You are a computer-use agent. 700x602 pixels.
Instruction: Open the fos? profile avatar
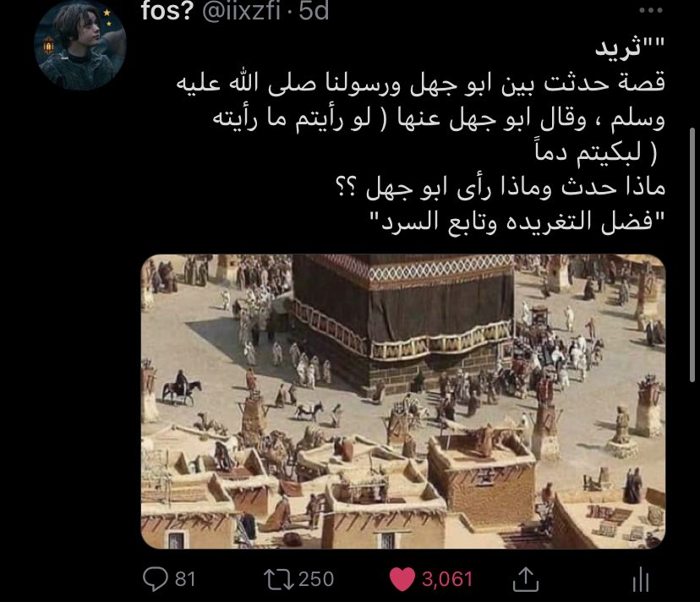tap(80, 45)
